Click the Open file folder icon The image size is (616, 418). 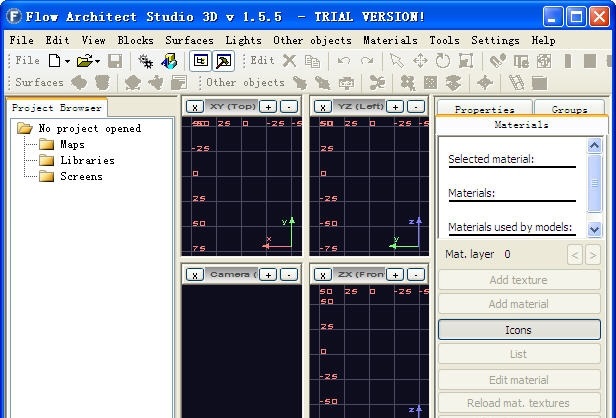point(83,61)
